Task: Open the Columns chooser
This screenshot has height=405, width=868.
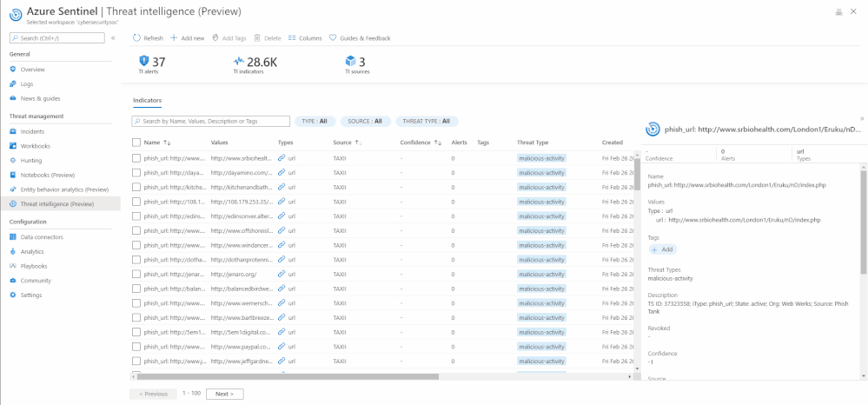Action: (x=305, y=38)
